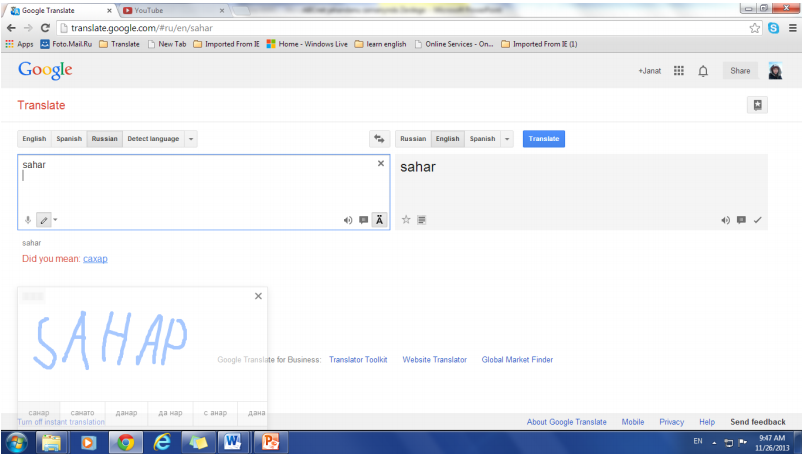This screenshot has width=811, height=458.
Task: Open Global Market Finder link
Action: coord(517,359)
